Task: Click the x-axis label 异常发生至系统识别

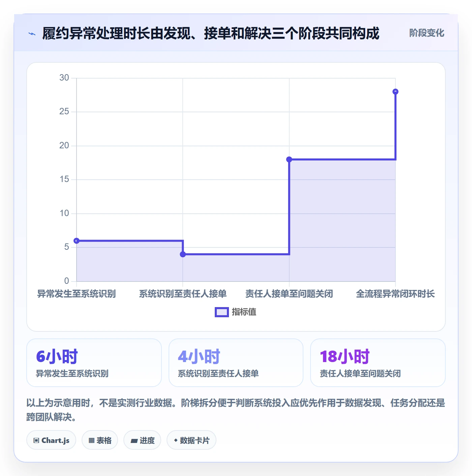Action: pyautogui.click(x=77, y=294)
